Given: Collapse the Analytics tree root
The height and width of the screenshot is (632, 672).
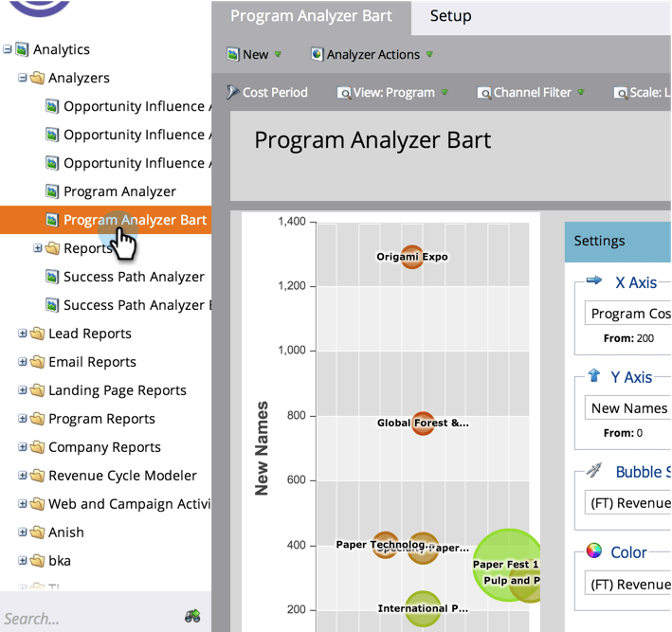Looking at the screenshot, I should tap(8, 49).
